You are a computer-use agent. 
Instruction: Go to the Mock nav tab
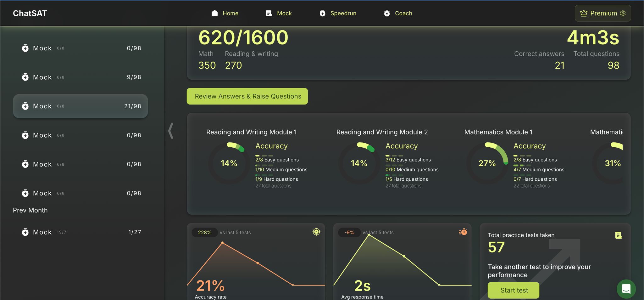[279, 13]
